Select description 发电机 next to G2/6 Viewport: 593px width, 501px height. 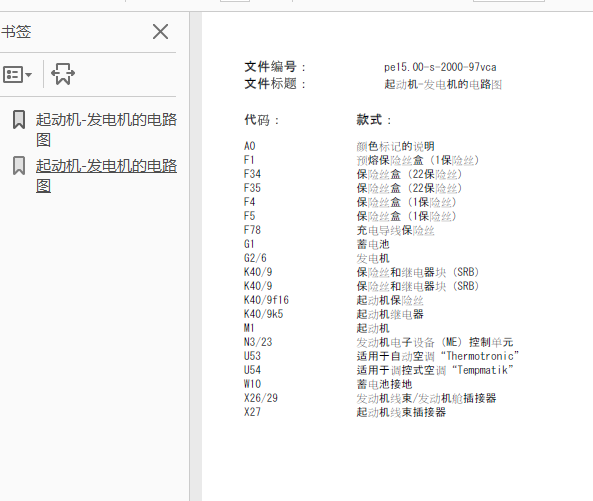(x=373, y=258)
